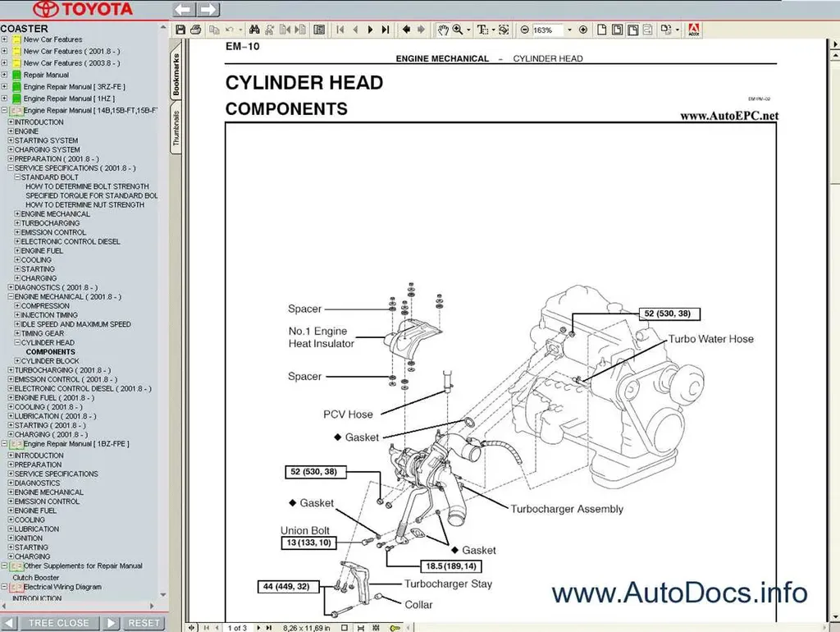Expand the Engine Repair Manual [ 3RZ-FE ] node
This screenshot has height=632, width=840.
[x=4, y=86]
